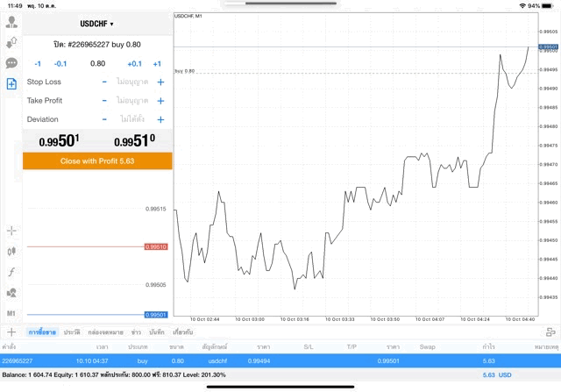Click Close with Profit 5.63 button
Image resolution: width=561 pixels, height=392 pixels.
click(x=97, y=161)
